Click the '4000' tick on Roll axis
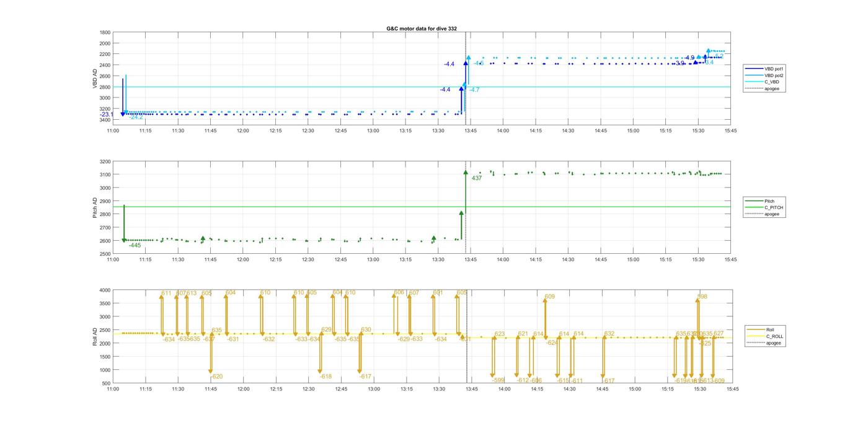 [105, 290]
